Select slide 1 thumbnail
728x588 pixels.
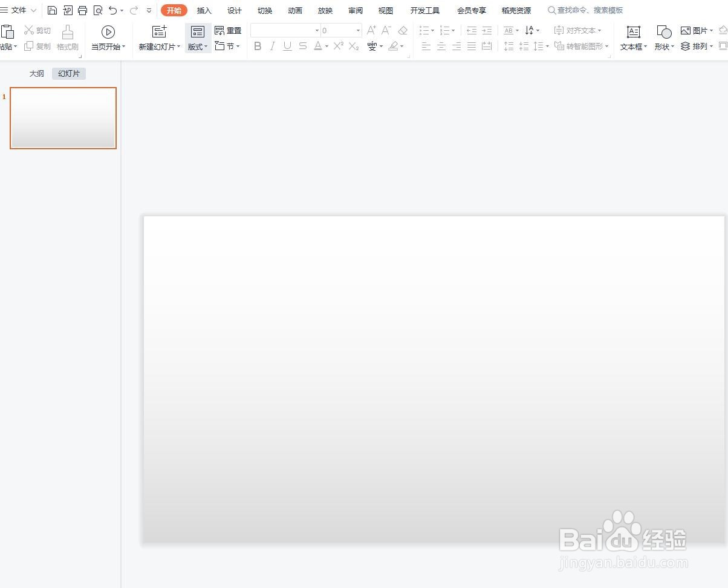click(63, 118)
